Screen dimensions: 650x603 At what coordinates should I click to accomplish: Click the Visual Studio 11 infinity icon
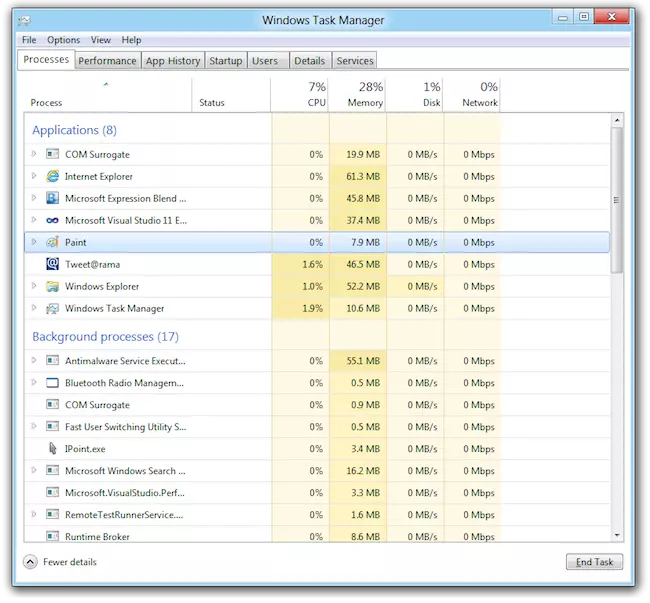coord(52,220)
